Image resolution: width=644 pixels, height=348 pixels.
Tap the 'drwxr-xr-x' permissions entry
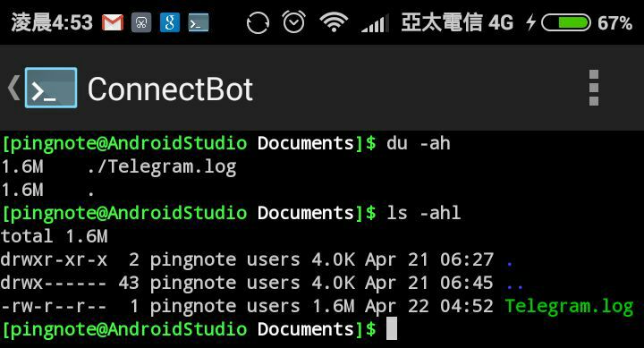[54, 260]
